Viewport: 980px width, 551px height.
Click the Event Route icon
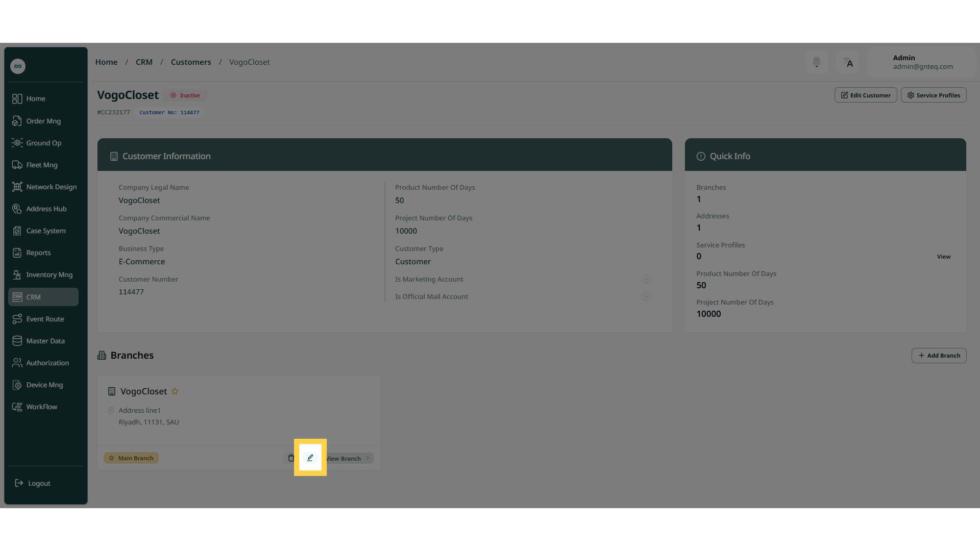pos(17,319)
